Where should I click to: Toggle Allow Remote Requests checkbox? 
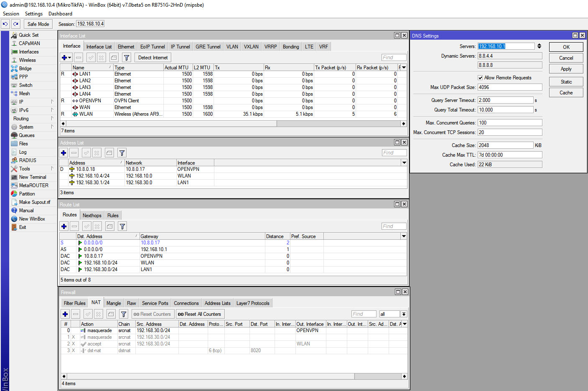pos(480,78)
